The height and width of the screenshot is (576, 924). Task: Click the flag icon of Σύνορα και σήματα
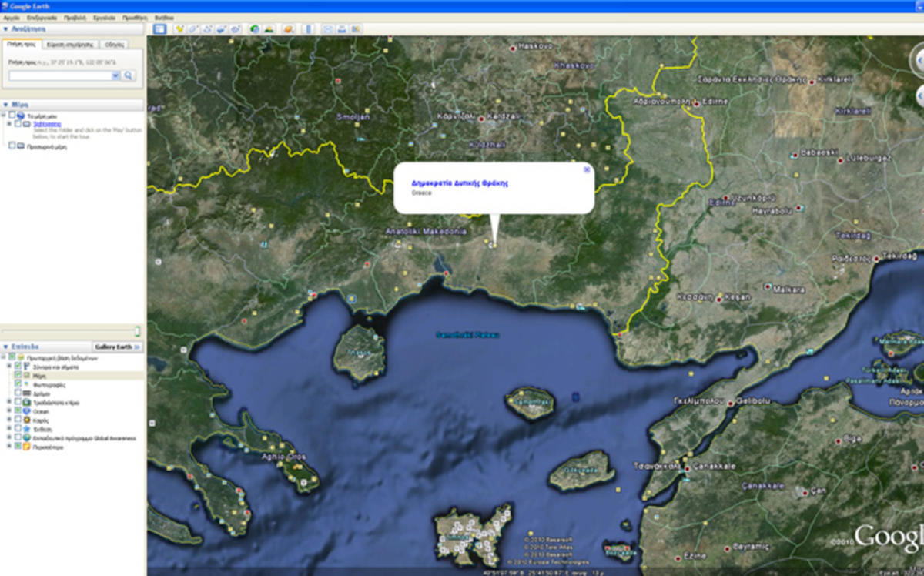coord(27,367)
